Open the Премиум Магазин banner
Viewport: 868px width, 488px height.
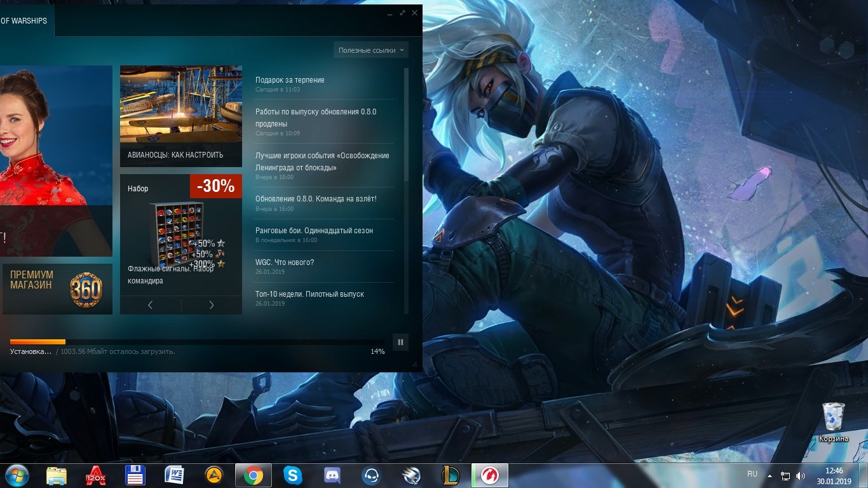click(x=57, y=289)
